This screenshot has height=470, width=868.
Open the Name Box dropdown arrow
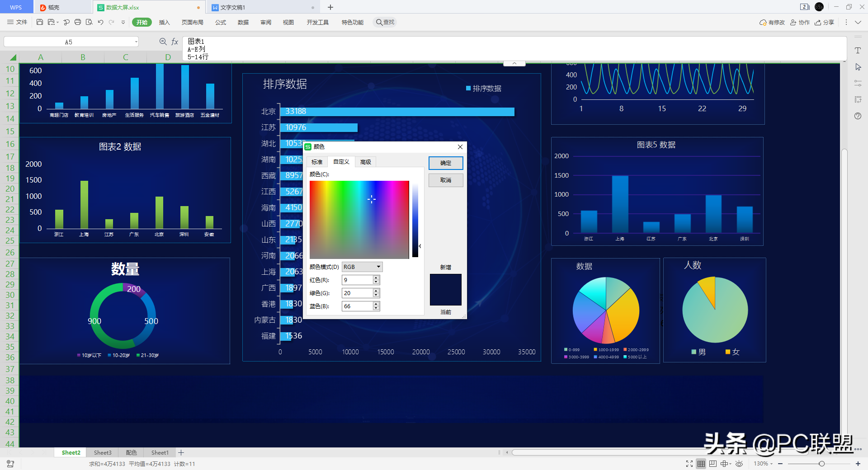tap(136, 42)
